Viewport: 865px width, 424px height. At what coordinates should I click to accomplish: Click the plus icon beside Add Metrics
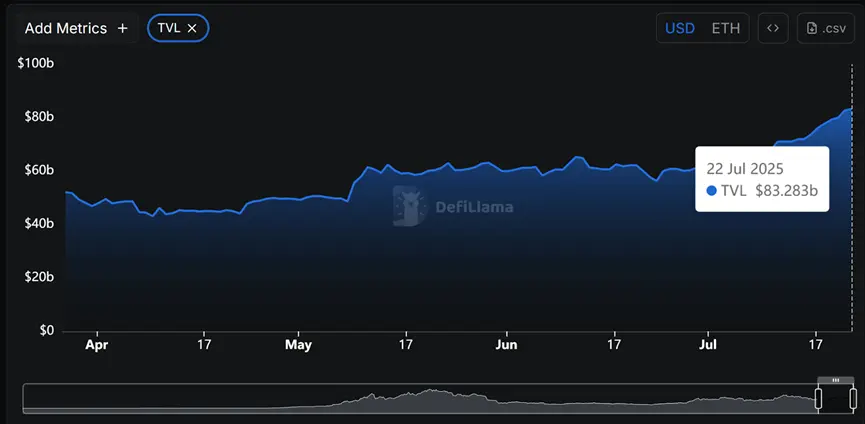pyautogui.click(x=123, y=29)
